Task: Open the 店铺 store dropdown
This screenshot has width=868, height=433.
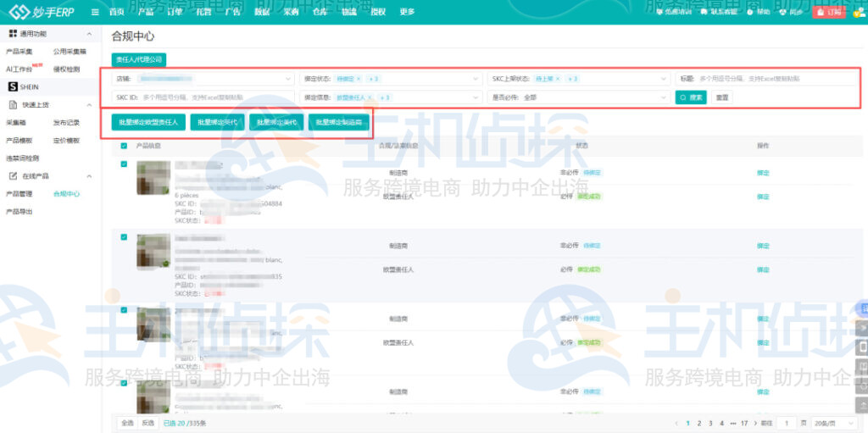Action: click(203, 79)
